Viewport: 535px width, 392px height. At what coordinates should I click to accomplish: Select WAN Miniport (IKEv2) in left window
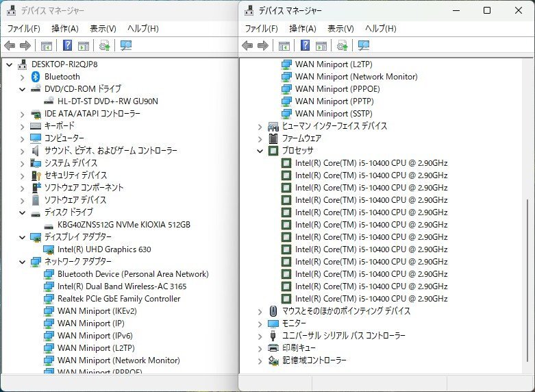tap(97, 310)
